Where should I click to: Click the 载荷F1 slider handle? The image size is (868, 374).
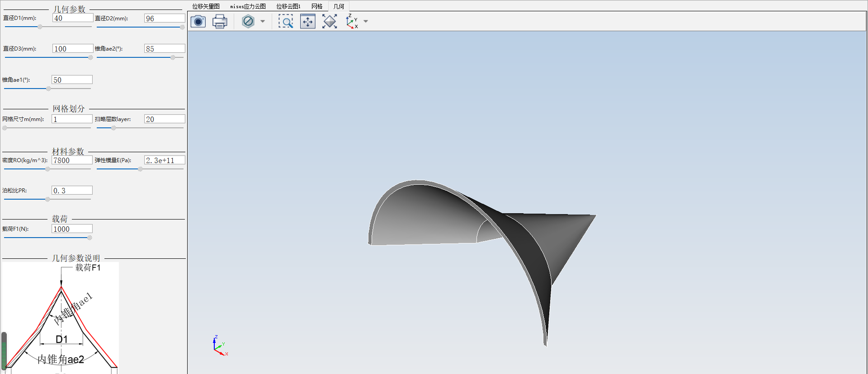(x=90, y=238)
